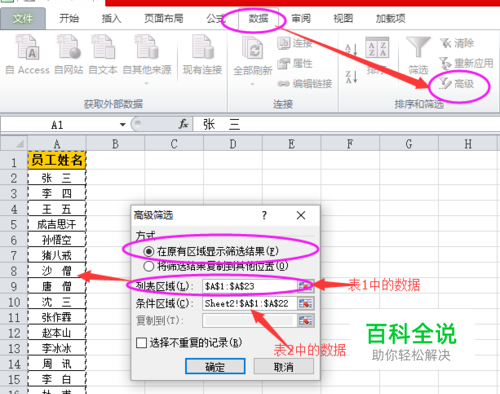Import data from website icon

(x=69, y=47)
